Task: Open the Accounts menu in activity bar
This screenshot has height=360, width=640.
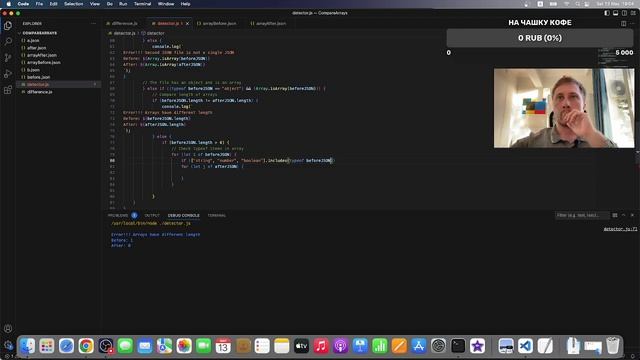Action: 8,329
